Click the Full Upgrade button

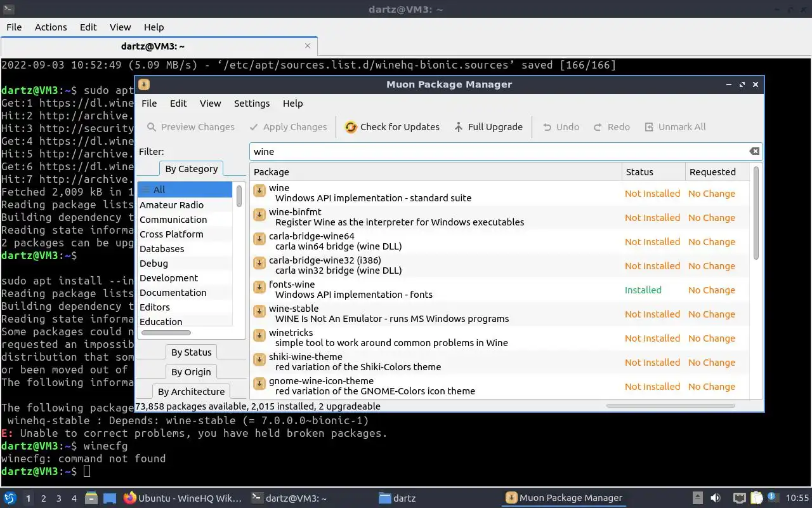[x=488, y=127]
